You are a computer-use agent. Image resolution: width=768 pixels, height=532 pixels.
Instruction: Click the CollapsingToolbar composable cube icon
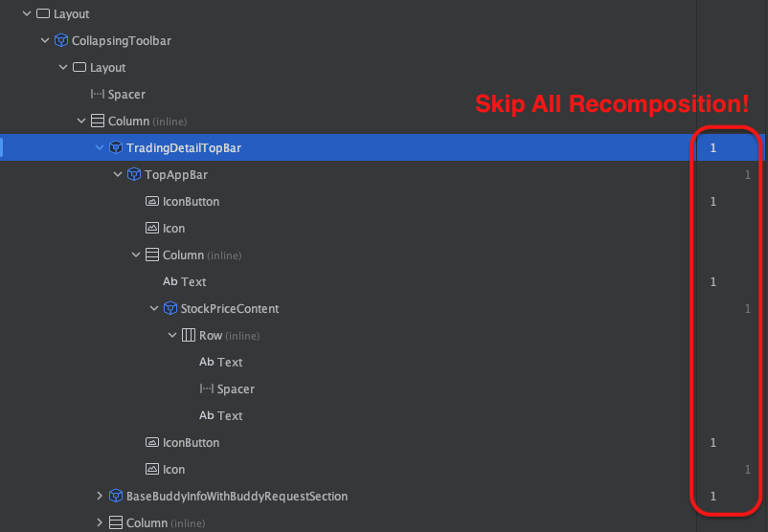pos(61,40)
